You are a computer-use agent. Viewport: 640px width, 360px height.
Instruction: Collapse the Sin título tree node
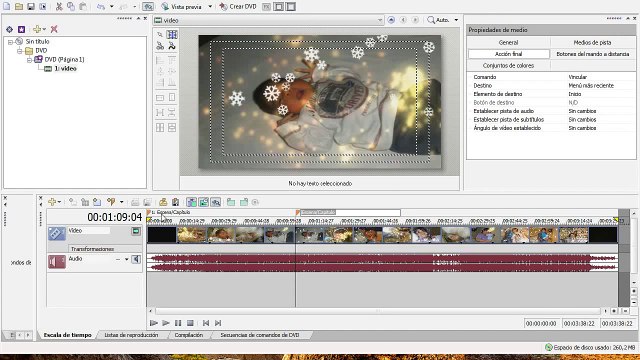click(x=10, y=42)
